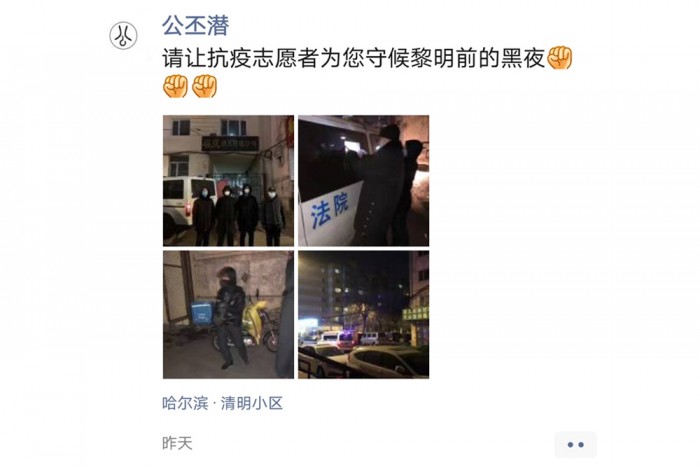Click the fist emoji after 黑夜
The height and width of the screenshot is (467, 700).
click(559, 58)
